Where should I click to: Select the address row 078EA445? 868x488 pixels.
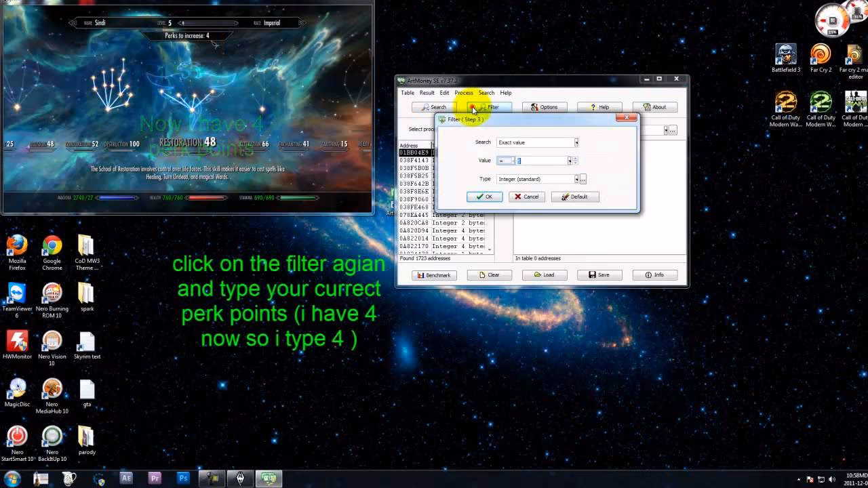click(441, 215)
